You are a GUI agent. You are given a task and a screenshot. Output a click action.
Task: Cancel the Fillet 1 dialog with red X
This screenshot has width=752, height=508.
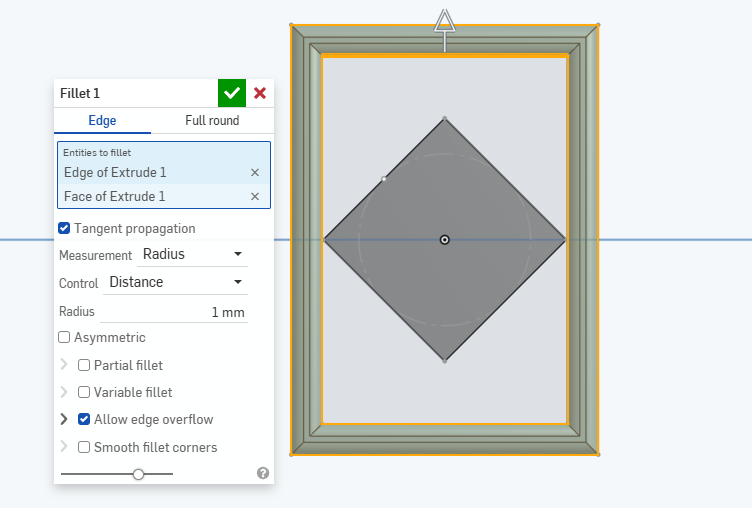click(x=260, y=93)
